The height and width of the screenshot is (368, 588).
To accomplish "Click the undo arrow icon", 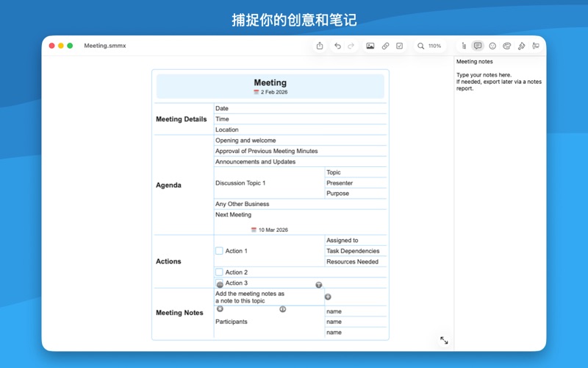I will coord(337,46).
